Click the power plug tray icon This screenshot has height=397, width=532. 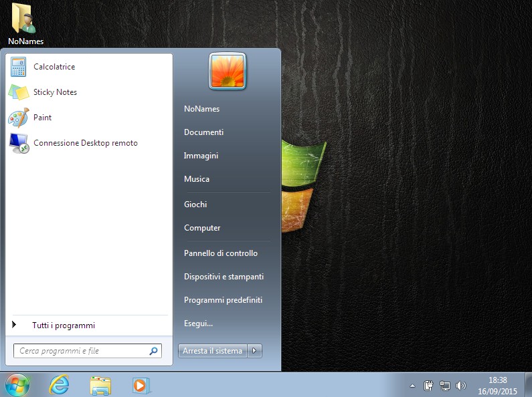[428, 386]
